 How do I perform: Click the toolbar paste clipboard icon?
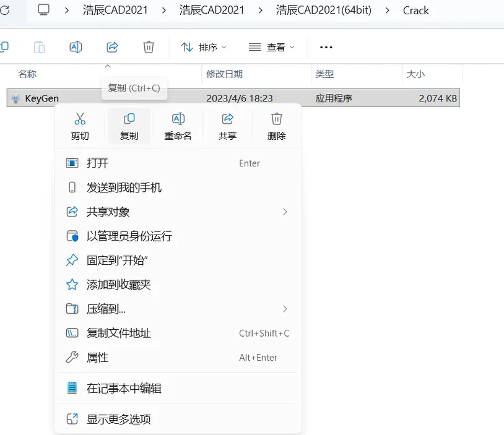39,47
